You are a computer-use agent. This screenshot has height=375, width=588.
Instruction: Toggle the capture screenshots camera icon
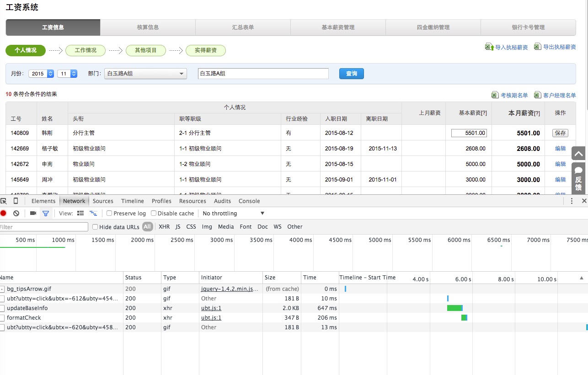point(33,213)
